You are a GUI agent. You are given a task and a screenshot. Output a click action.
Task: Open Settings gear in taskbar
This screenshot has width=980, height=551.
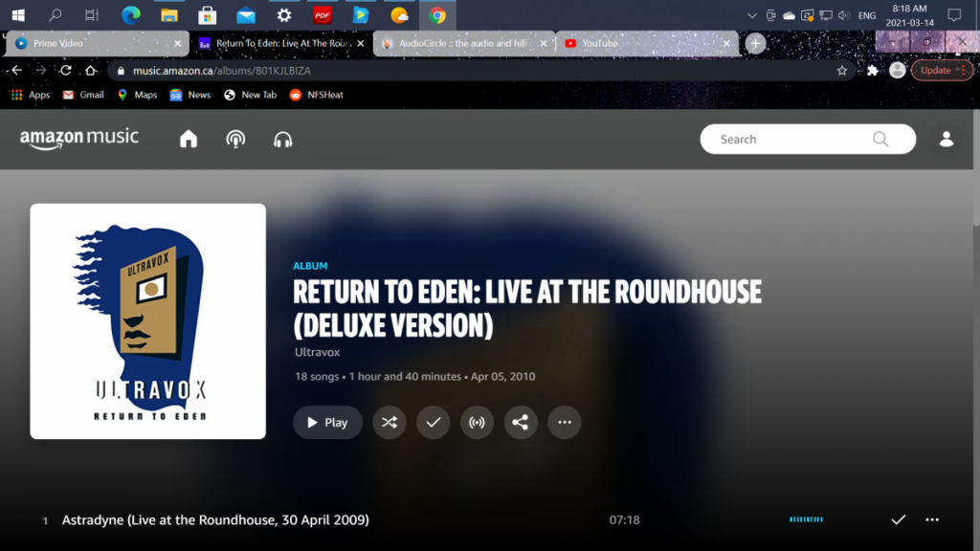[283, 15]
